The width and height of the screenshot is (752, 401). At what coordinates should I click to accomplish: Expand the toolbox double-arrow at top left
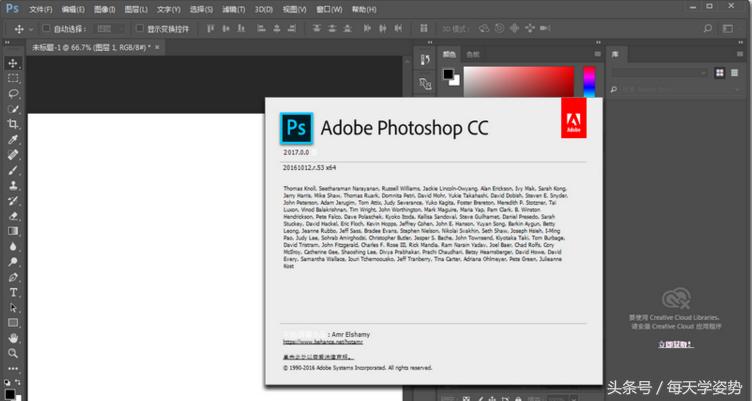[7, 43]
